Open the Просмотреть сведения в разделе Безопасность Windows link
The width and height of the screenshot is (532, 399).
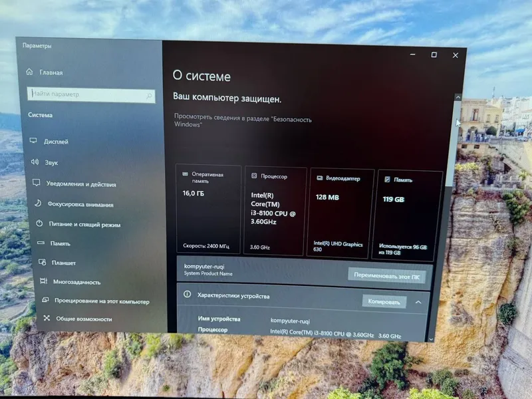point(243,120)
